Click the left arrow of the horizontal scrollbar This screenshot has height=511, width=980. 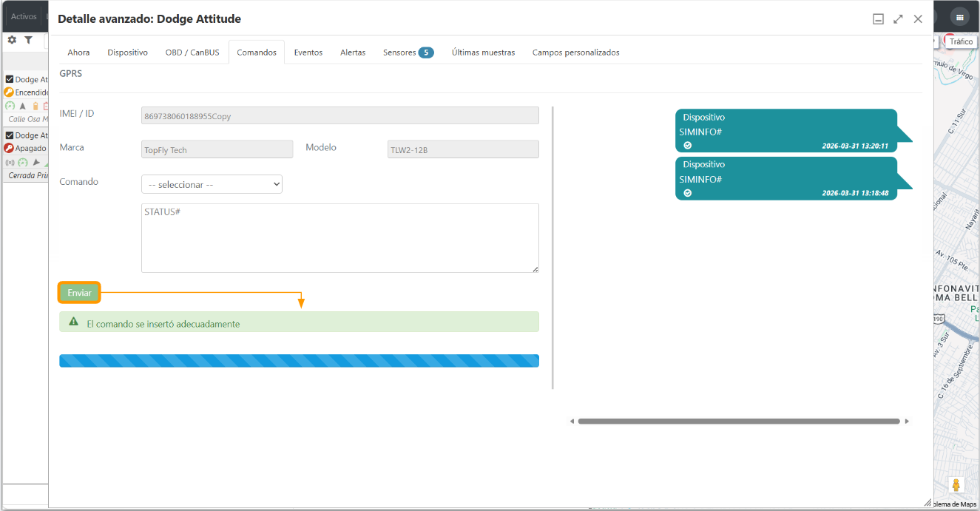point(572,422)
